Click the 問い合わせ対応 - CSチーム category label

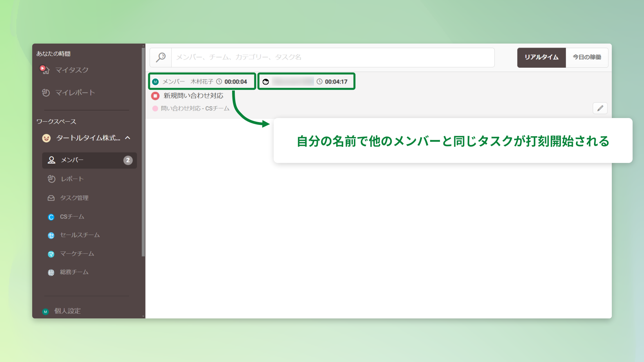[195, 108]
